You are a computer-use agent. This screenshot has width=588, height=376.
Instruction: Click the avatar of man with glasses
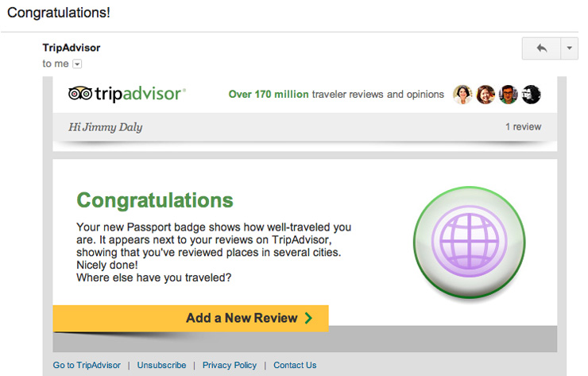(509, 95)
